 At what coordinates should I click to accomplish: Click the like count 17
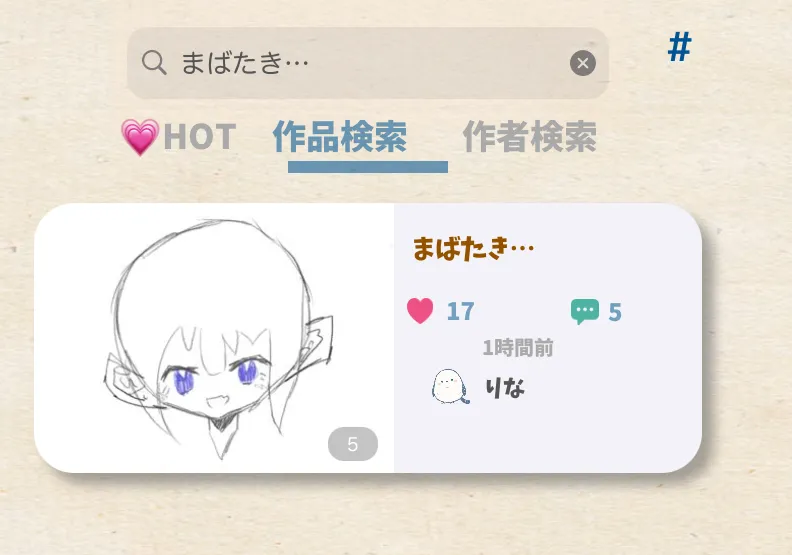tap(460, 311)
